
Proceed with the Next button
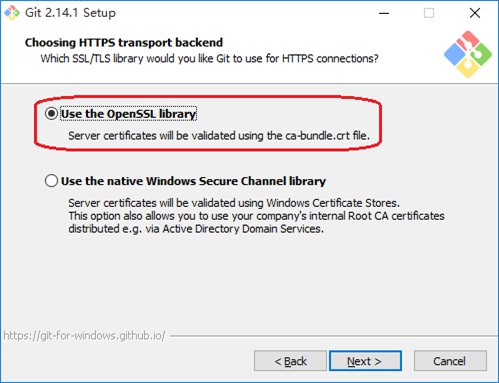[365, 361]
